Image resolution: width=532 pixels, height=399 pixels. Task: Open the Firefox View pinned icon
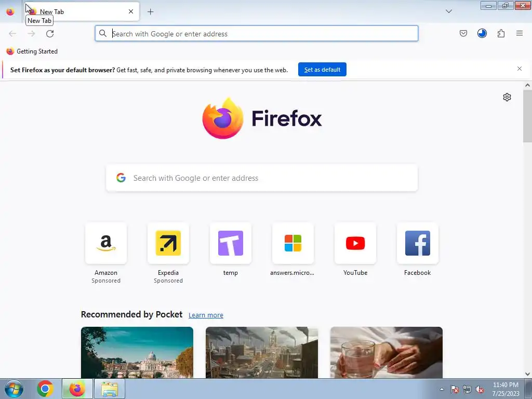tap(10, 11)
